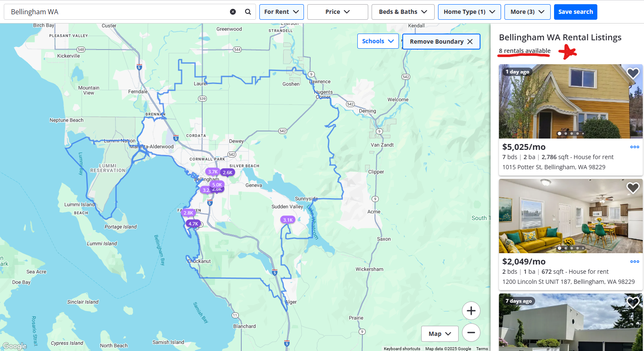Click the Bellingham WA Rental Listings heading
The width and height of the screenshot is (644, 351).
tap(560, 37)
